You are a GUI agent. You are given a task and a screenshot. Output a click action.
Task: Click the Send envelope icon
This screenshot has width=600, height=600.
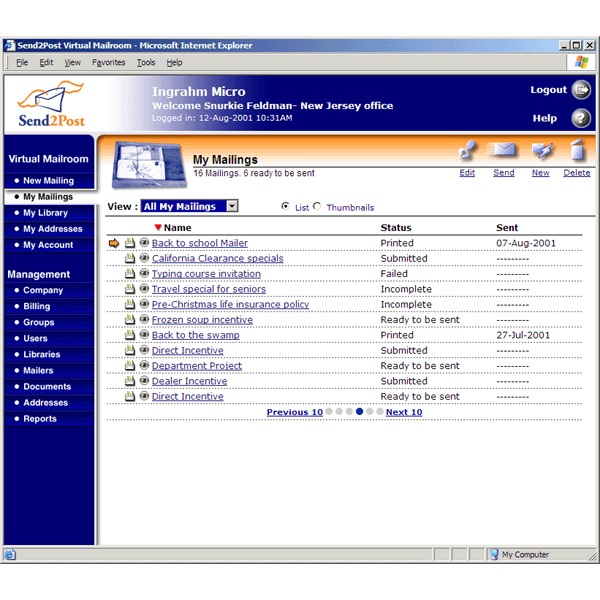502,150
